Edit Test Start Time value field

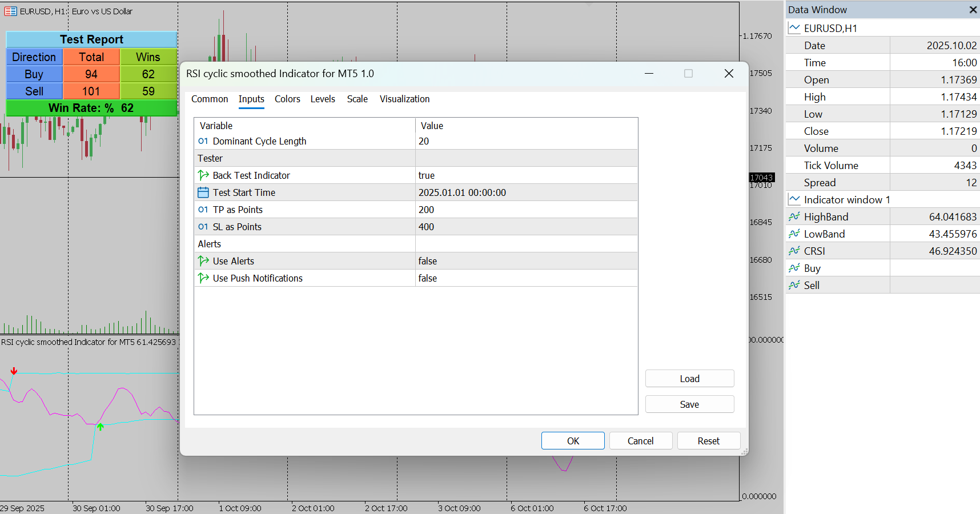[x=526, y=192]
